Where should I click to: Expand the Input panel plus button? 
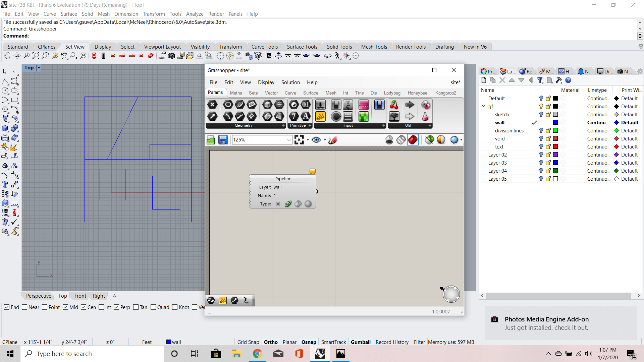(x=384, y=125)
